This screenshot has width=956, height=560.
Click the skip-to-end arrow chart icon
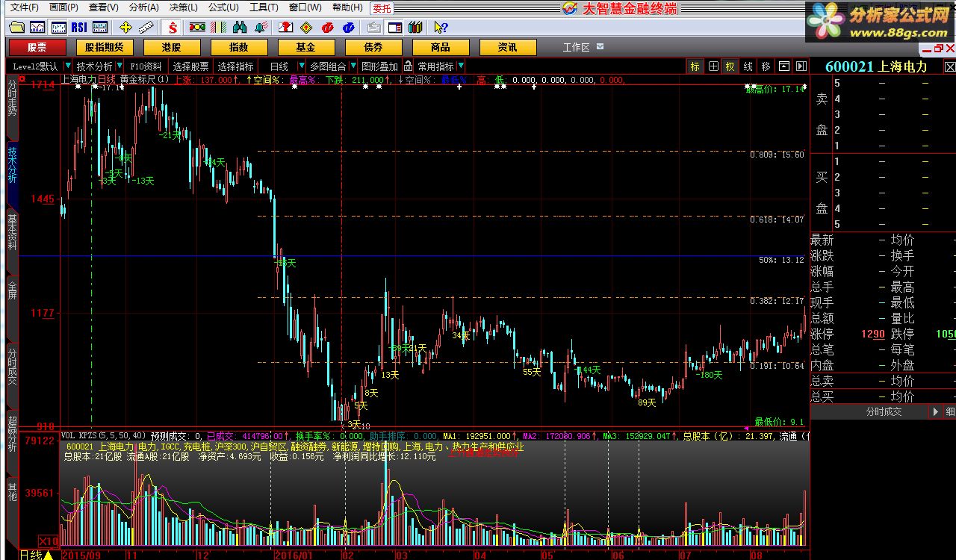(801, 66)
